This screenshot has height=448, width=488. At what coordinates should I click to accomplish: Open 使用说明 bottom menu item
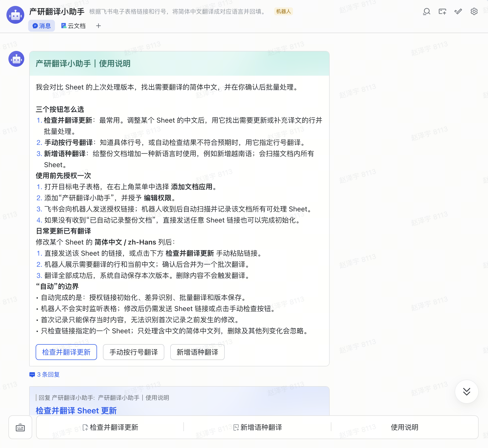coord(404,427)
